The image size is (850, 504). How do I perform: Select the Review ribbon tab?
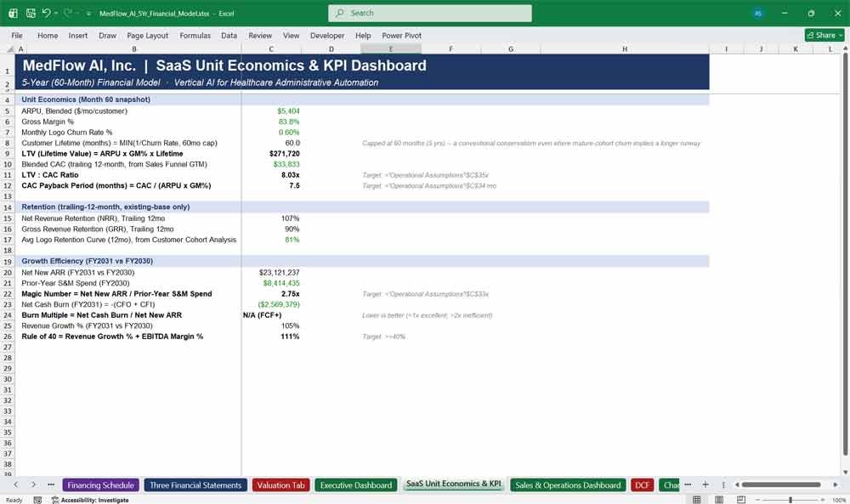tap(260, 35)
